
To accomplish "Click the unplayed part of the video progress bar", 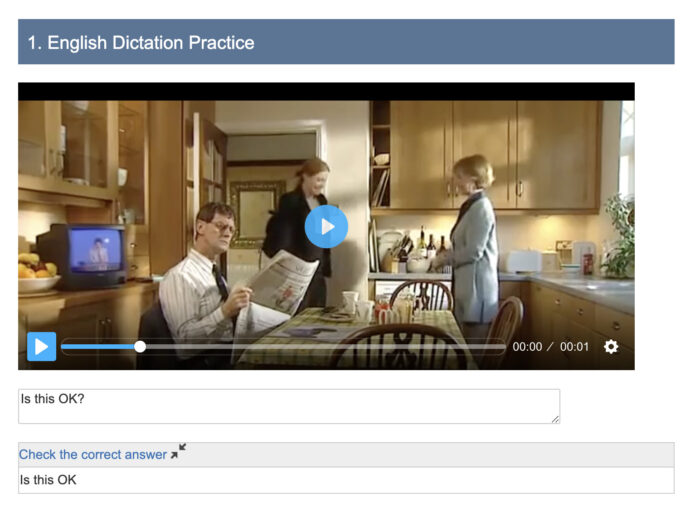I will (325, 346).
